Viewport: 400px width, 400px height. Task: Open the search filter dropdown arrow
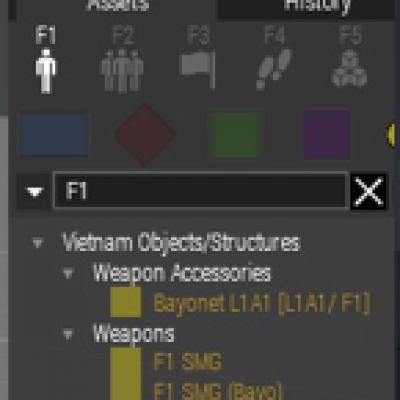coord(35,192)
